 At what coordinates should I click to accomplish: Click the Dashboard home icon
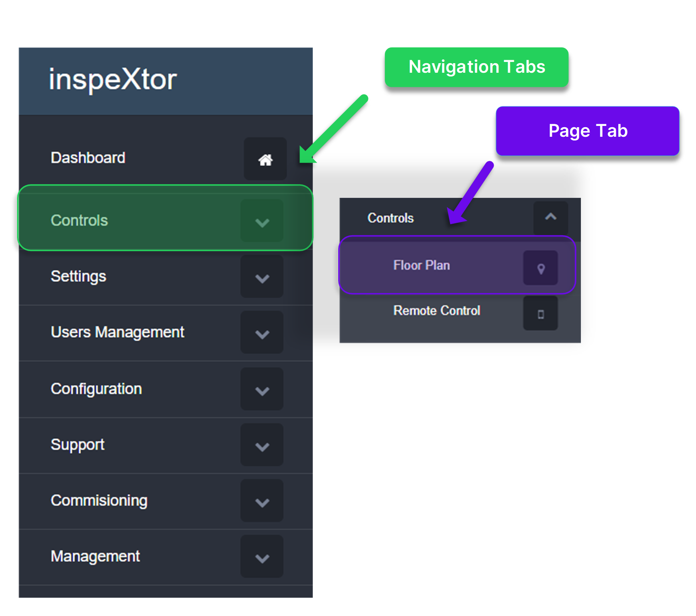265,159
